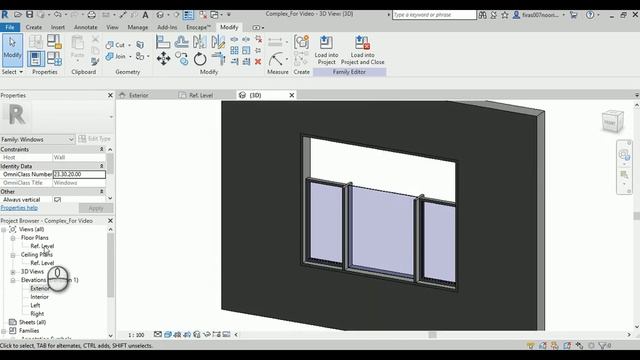The width and height of the screenshot is (640, 360).
Task: Select the Mirror Pick Axis tool
Action: point(200,42)
